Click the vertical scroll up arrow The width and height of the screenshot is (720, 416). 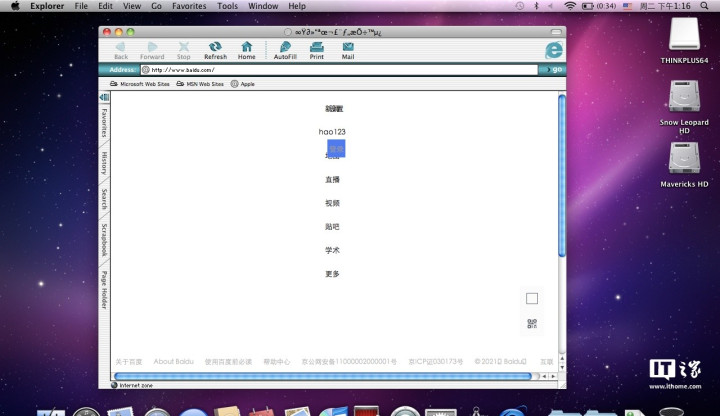(x=562, y=358)
